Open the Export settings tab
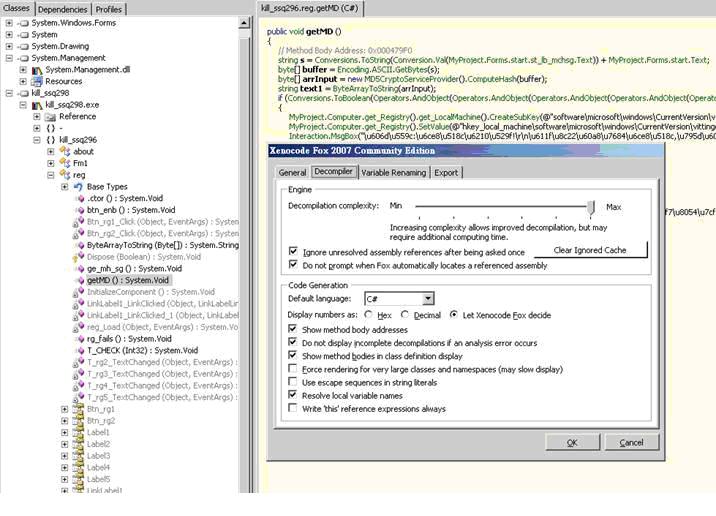716x516 pixels. point(446,173)
